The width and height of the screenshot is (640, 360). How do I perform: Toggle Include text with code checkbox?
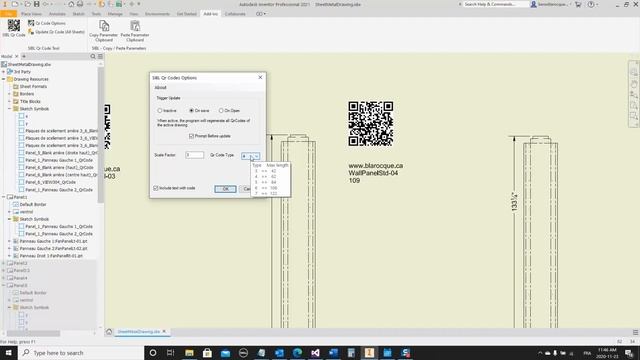(x=156, y=188)
